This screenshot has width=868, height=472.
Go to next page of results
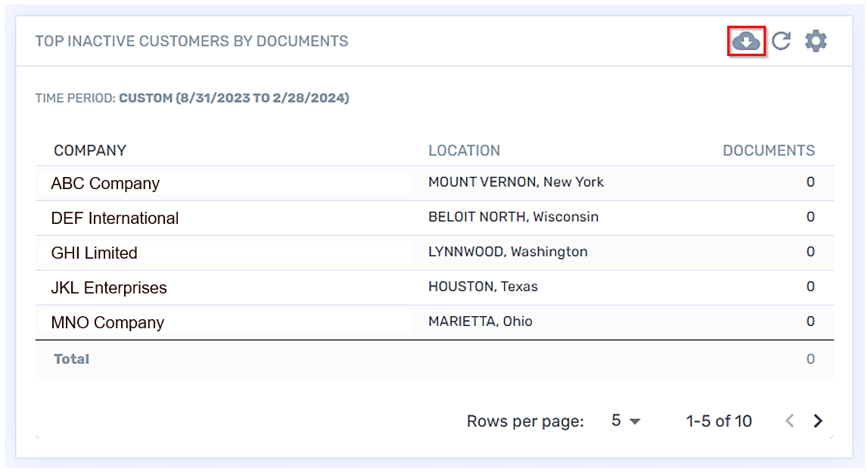(x=817, y=421)
